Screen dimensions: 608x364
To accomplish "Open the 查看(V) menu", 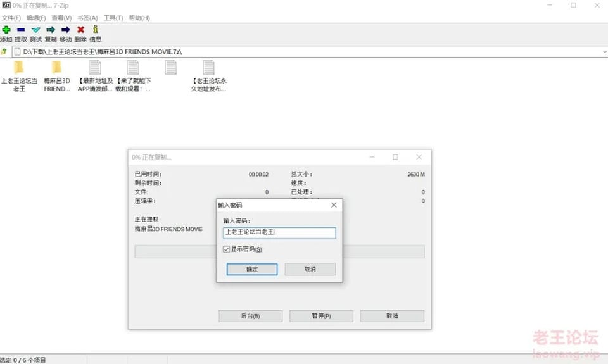I will click(61, 18).
